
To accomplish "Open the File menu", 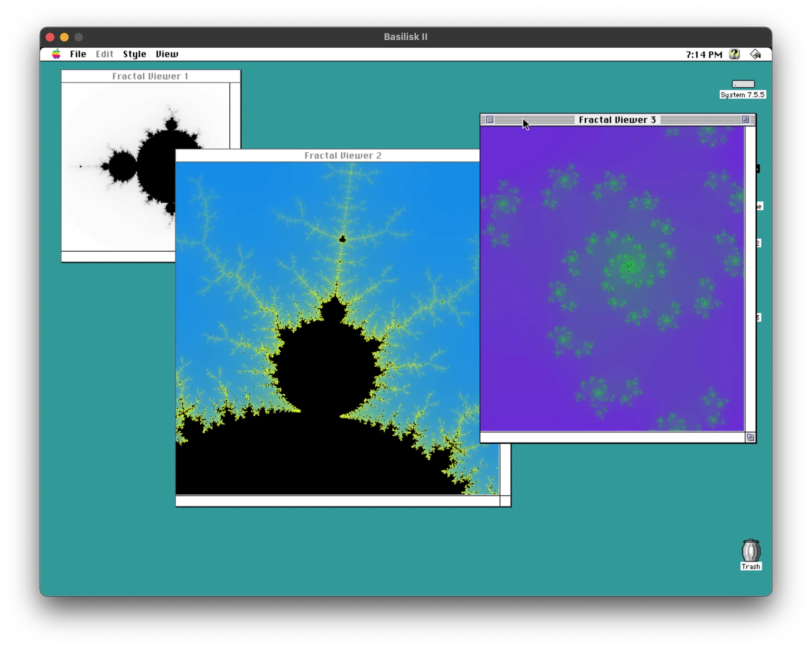I will (x=78, y=54).
